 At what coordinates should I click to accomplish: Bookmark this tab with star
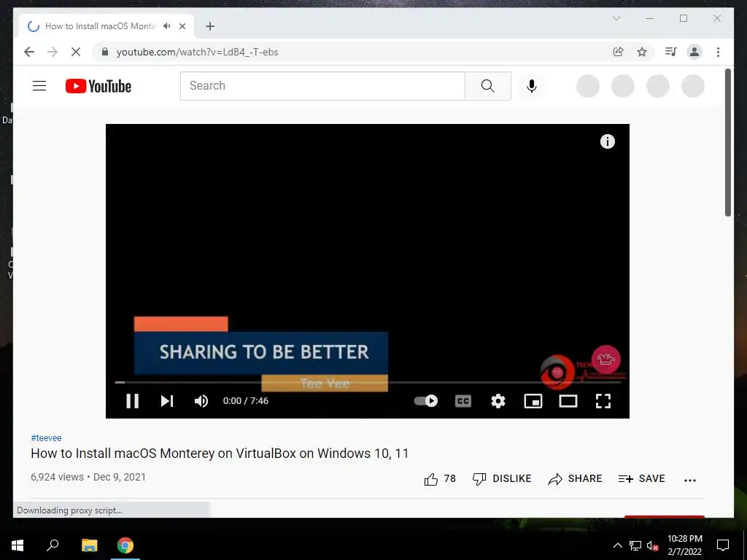coord(642,52)
